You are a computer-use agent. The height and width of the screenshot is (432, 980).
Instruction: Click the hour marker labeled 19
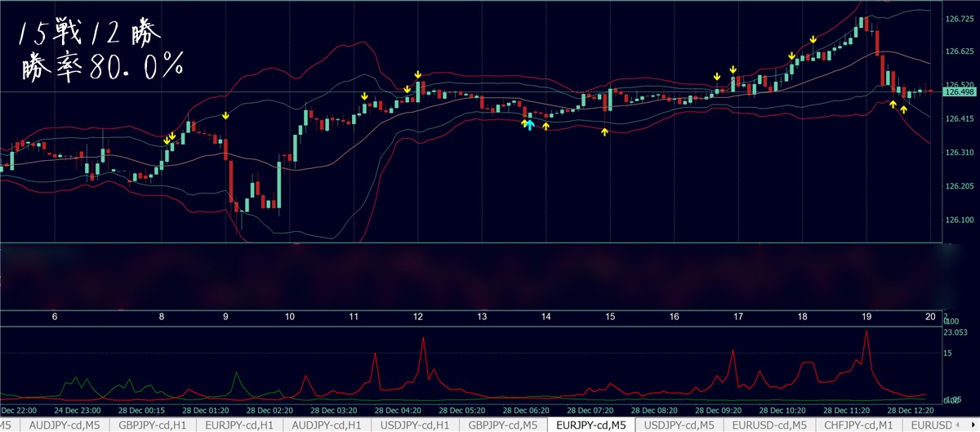click(866, 316)
